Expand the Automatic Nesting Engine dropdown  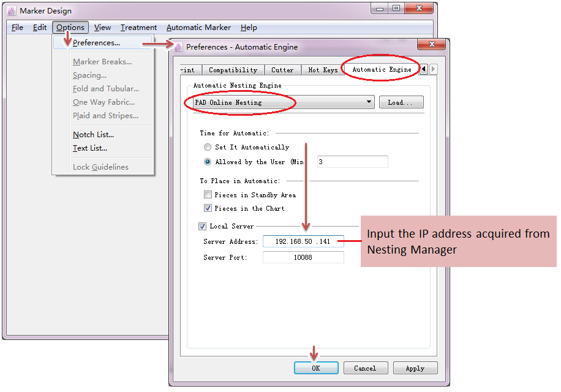pyautogui.click(x=369, y=102)
